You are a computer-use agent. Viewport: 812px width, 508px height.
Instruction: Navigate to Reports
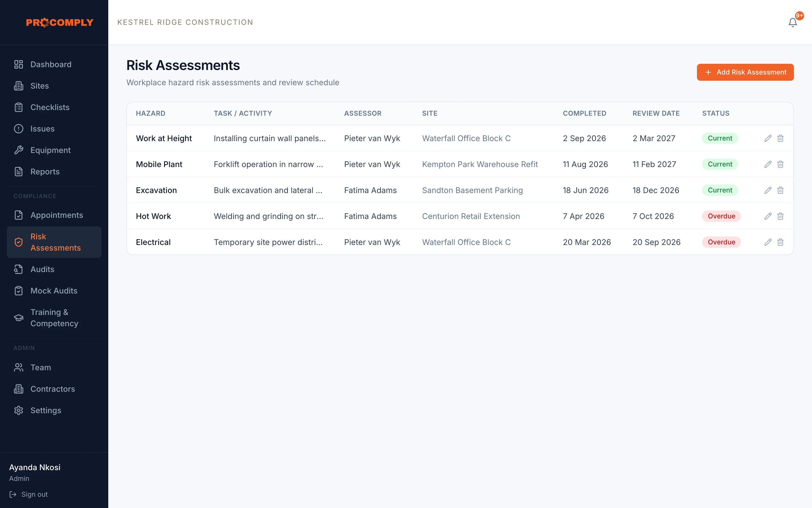[x=54, y=172]
